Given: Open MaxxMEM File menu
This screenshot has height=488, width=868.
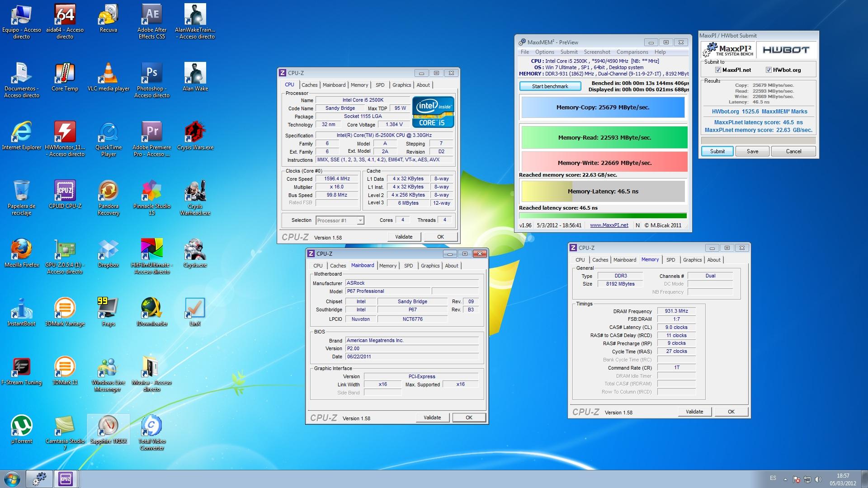Looking at the screenshot, I should click(524, 52).
